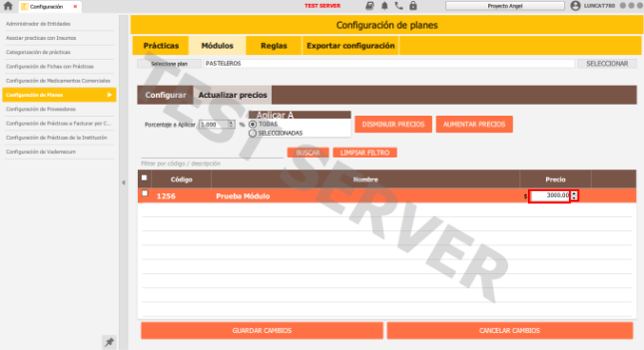
Task: Click the LIMPIAR FILTRO button
Action: tap(364, 153)
